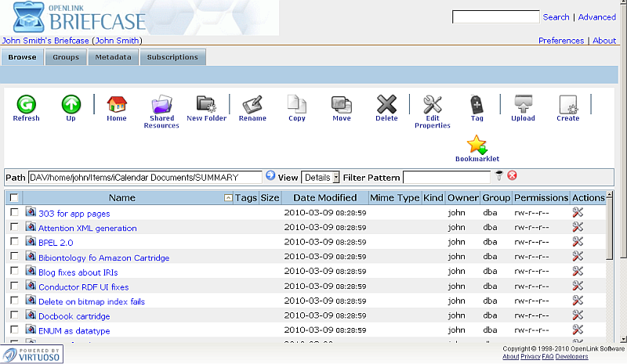
Task: Open the Docbook cartridge file link
Action: 74,316
